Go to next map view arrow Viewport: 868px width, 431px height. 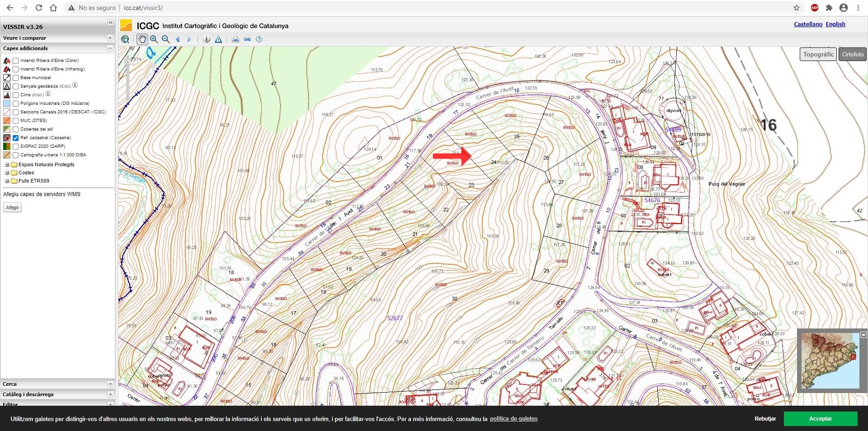189,39
